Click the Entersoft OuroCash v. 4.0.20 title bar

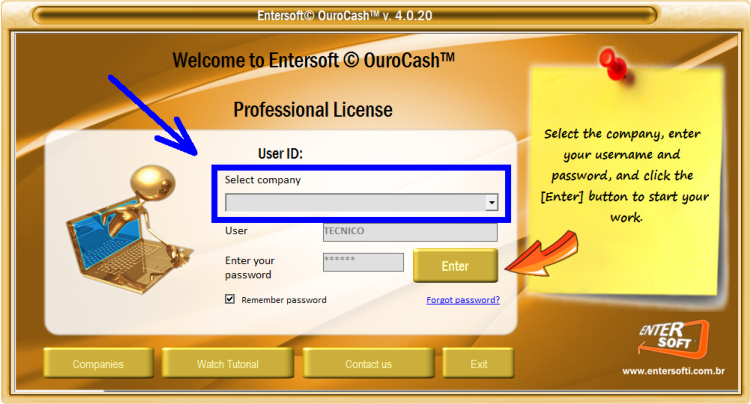345,15
